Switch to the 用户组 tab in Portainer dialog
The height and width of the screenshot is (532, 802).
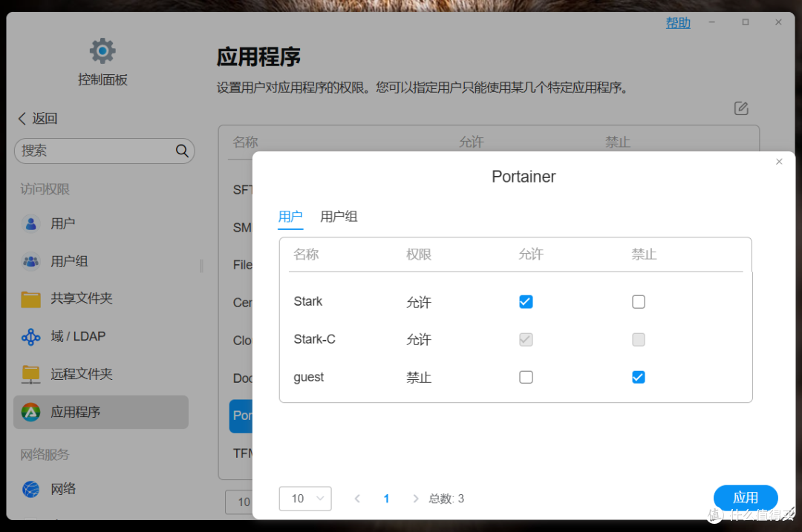339,217
